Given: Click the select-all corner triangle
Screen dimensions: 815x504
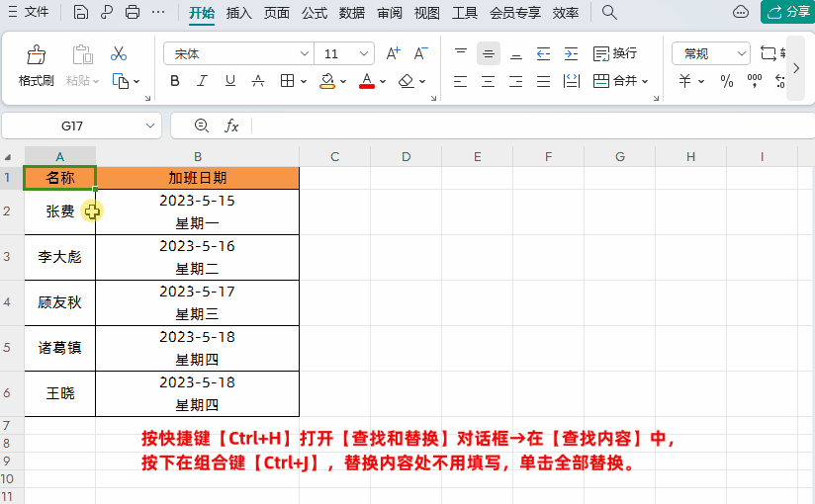Looking at the screenshot, I should click(8, 157).
